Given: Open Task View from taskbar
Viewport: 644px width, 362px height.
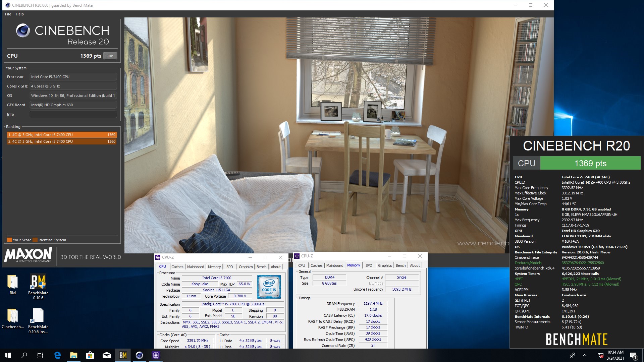Looking at the screenshot, I should coord(40,355).
